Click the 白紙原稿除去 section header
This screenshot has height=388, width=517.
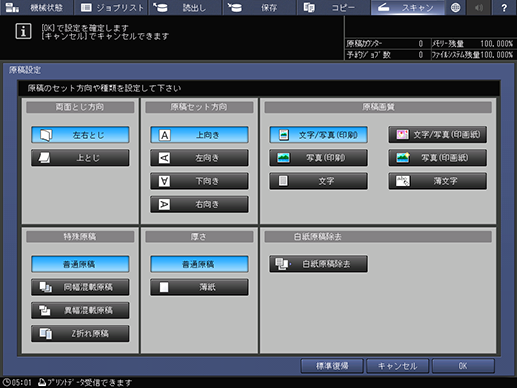tap(378, 237)
